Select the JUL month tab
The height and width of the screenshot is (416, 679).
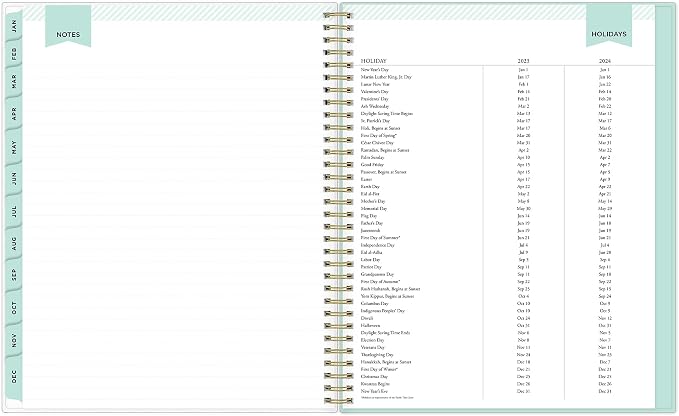point(13,211)
